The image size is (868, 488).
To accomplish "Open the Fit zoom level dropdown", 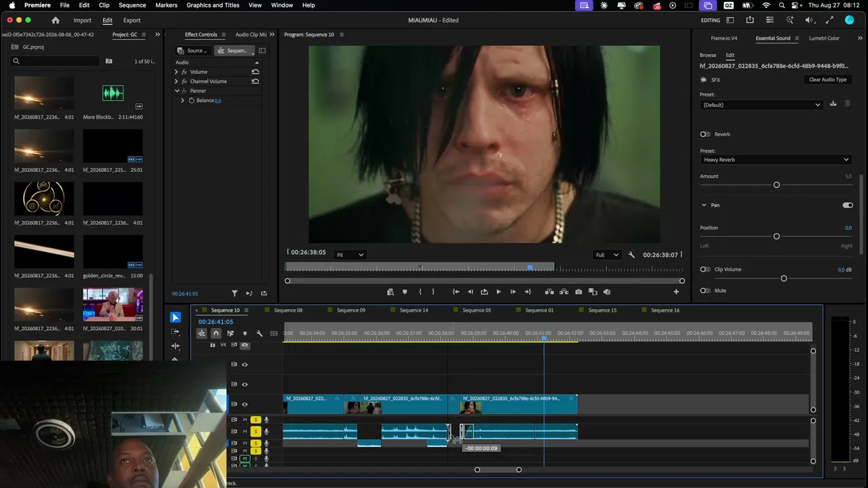I will 351,255.
